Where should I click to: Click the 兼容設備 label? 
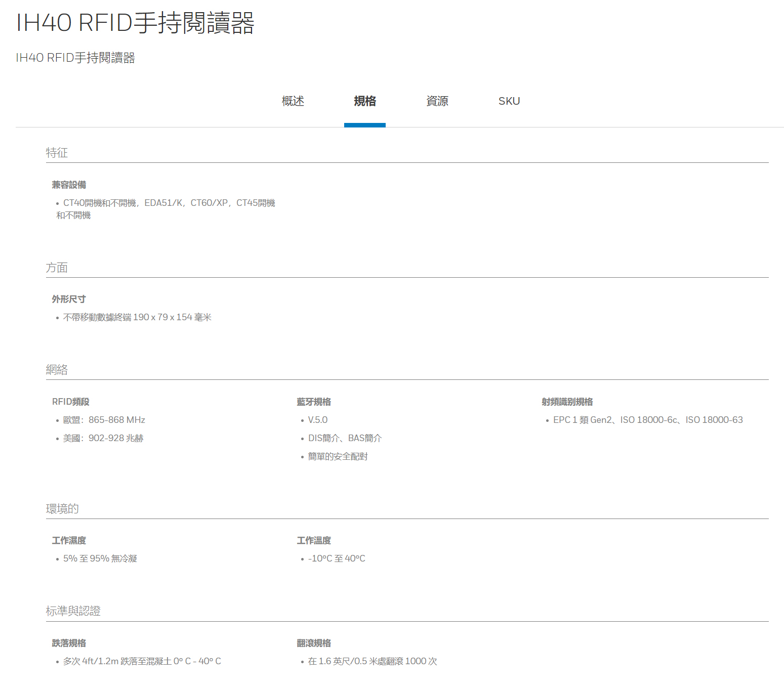69,185
